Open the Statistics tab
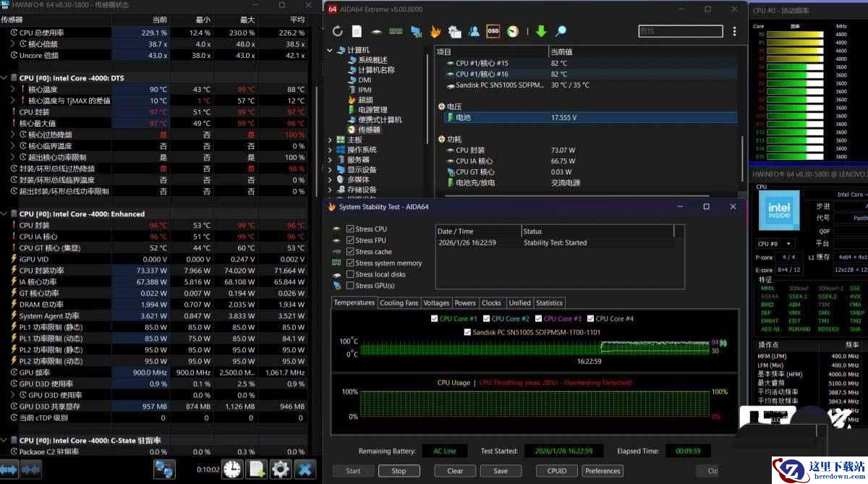The image size is (868, 484). pyautogui.click(x=550, y=303)
